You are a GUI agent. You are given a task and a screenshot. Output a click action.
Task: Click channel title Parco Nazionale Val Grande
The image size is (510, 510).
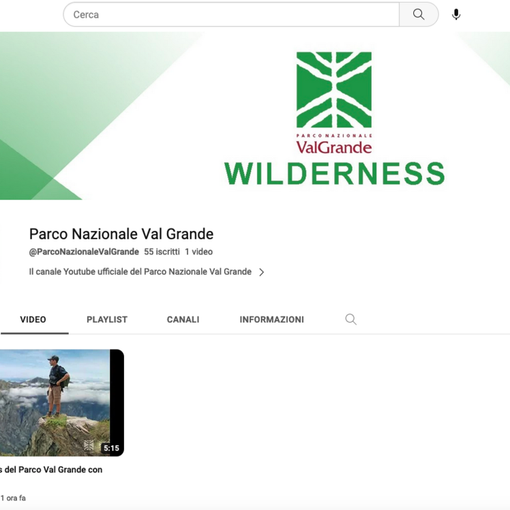[121, 234]
